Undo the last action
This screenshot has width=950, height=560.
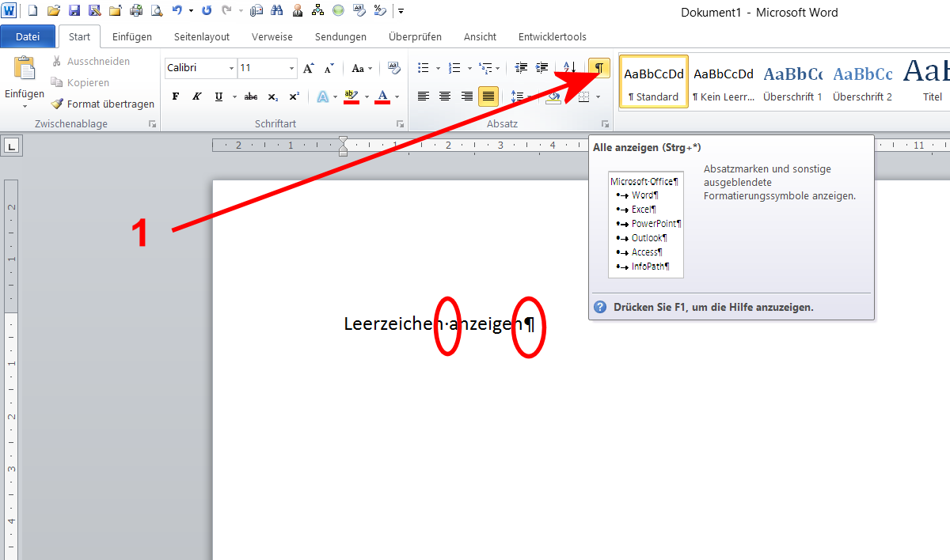tap(177, 11)
